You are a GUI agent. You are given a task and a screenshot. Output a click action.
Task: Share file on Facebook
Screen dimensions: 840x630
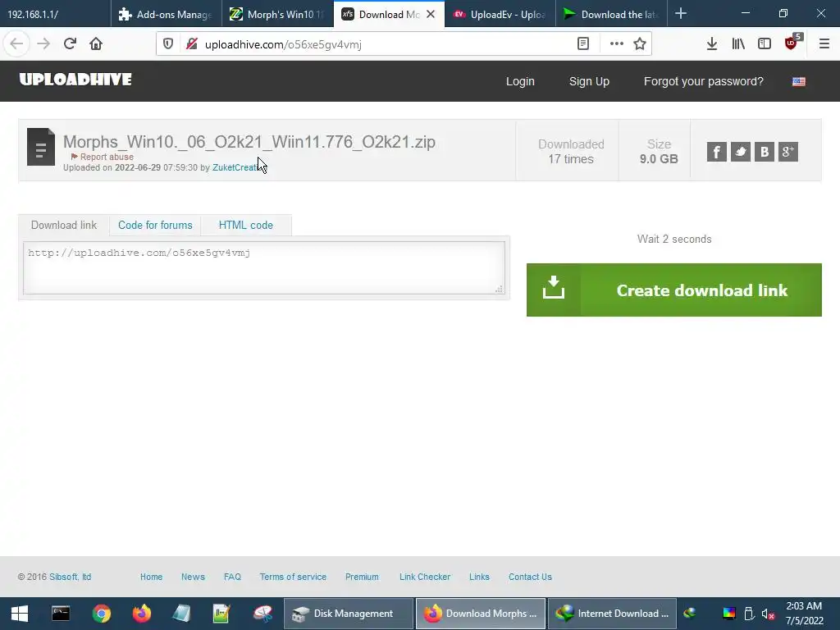point(717,152)
